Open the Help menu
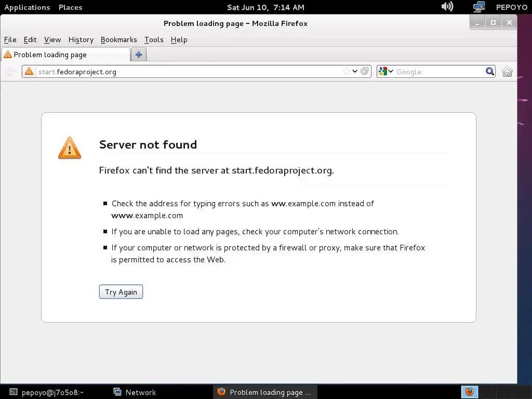Viewport: 532px width, 399px height. (179, 39)
